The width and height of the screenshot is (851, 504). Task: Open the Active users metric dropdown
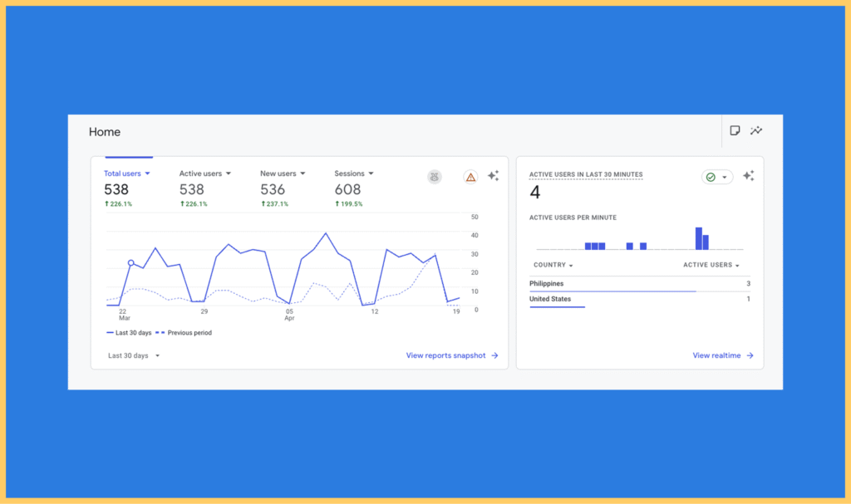click(205, 174)
